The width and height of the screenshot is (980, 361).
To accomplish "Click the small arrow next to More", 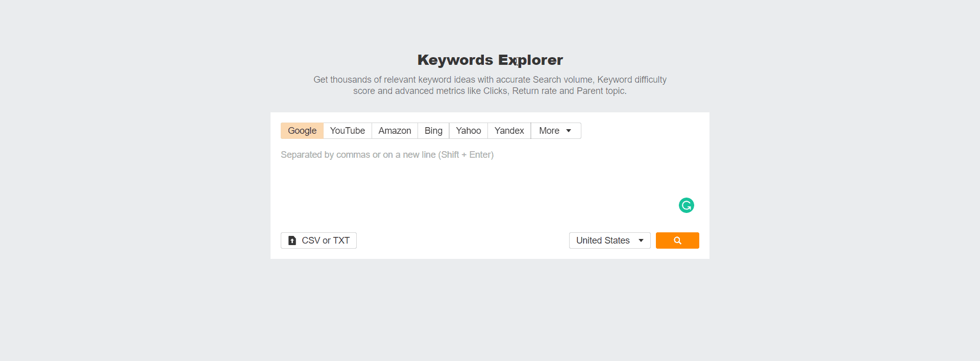I will tap(569, 131).
